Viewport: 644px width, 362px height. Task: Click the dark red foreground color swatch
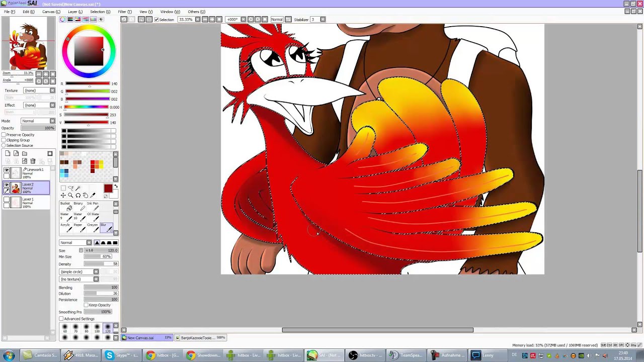pos(108,189)
